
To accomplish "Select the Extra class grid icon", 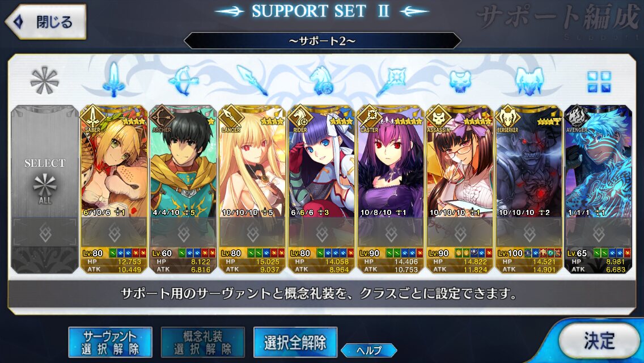I will coord(599,81).
